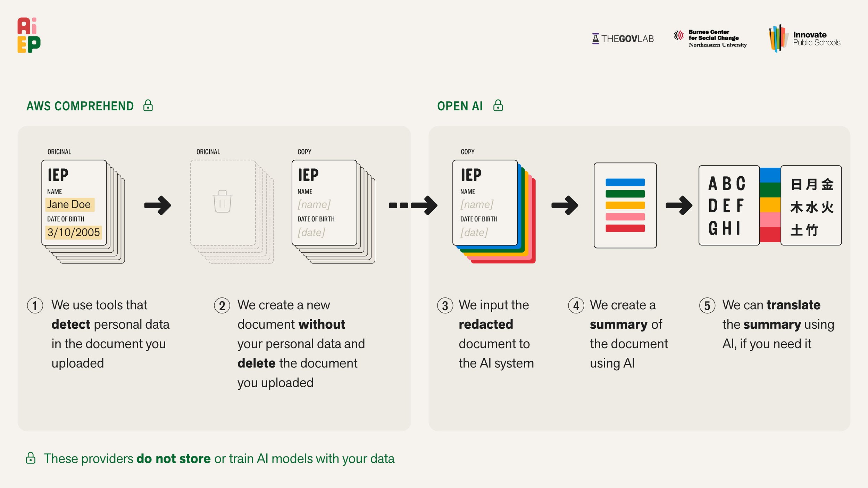This screenshot has height=488, width=868.
Task: Open THEGOVLAB logo link
Action: (x=623, y=39)
